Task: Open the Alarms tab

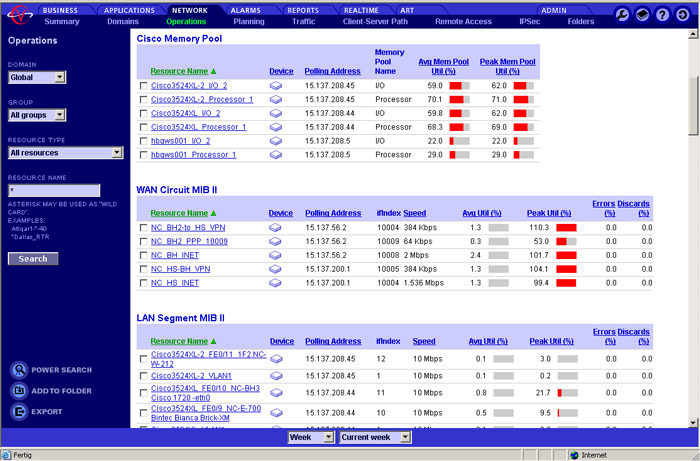Action: coord(246,10)
